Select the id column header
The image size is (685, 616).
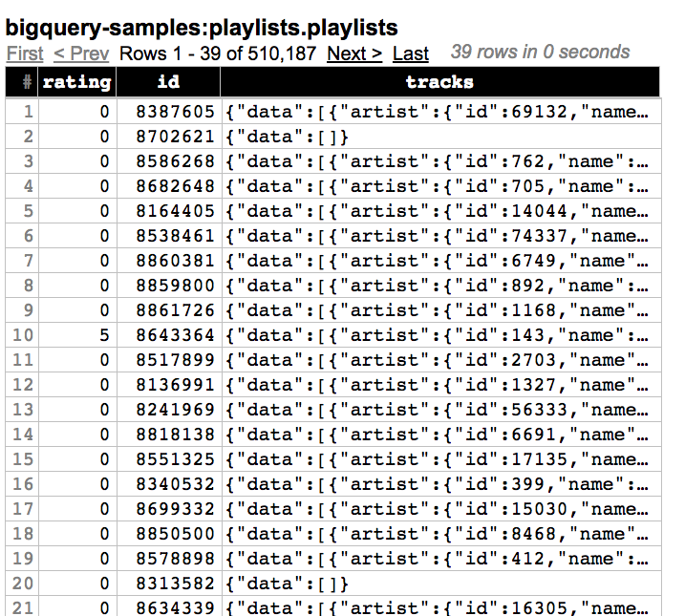coord(168,82)
